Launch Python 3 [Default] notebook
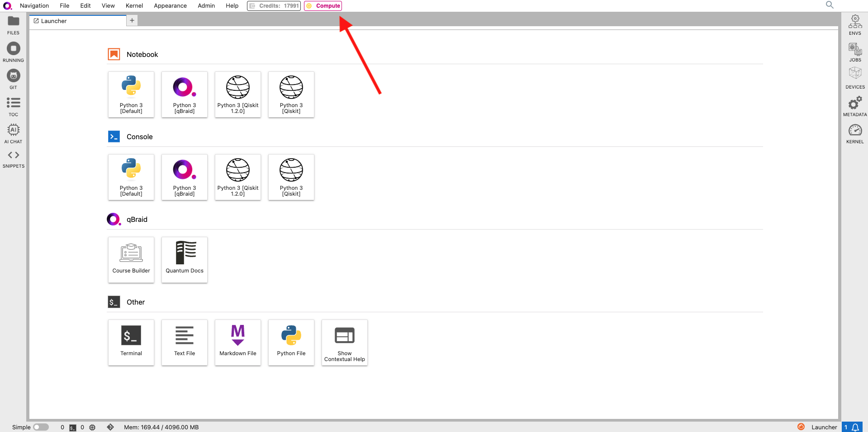Image resolution: width=868 pixels, height=432 pixels. (131, 94)
